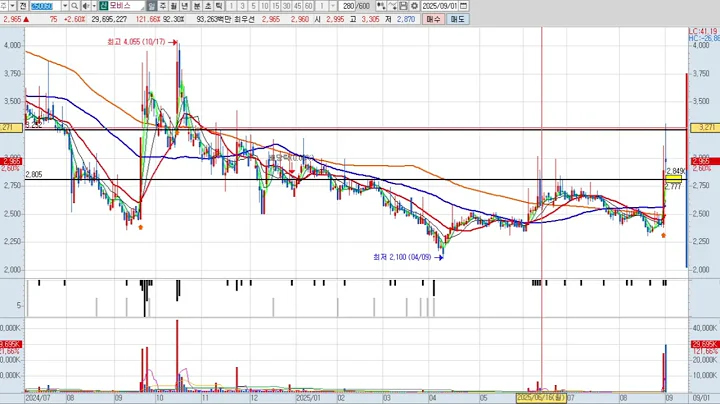The height and width of the screenshot is (404, 720).
Task: Click the 2025/06/16(월) crosshair date marker
Action: 541,398
